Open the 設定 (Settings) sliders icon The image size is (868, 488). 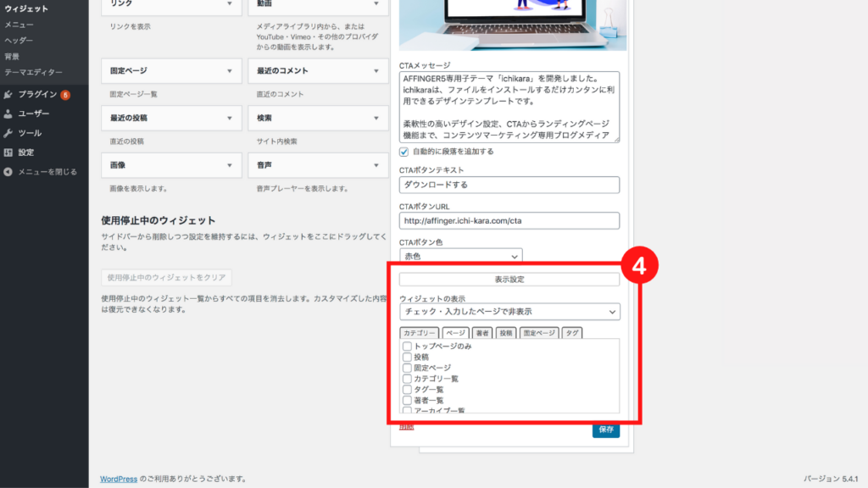pos(8,152)
